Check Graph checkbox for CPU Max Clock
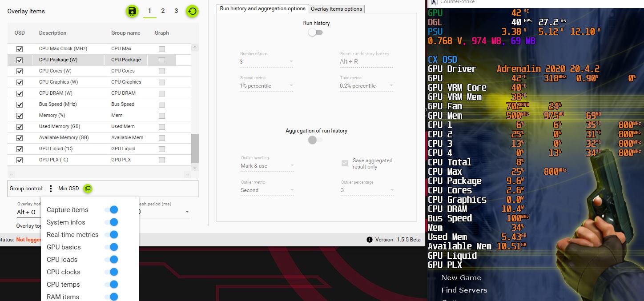 pyautogui.click(x=162, y=49)
